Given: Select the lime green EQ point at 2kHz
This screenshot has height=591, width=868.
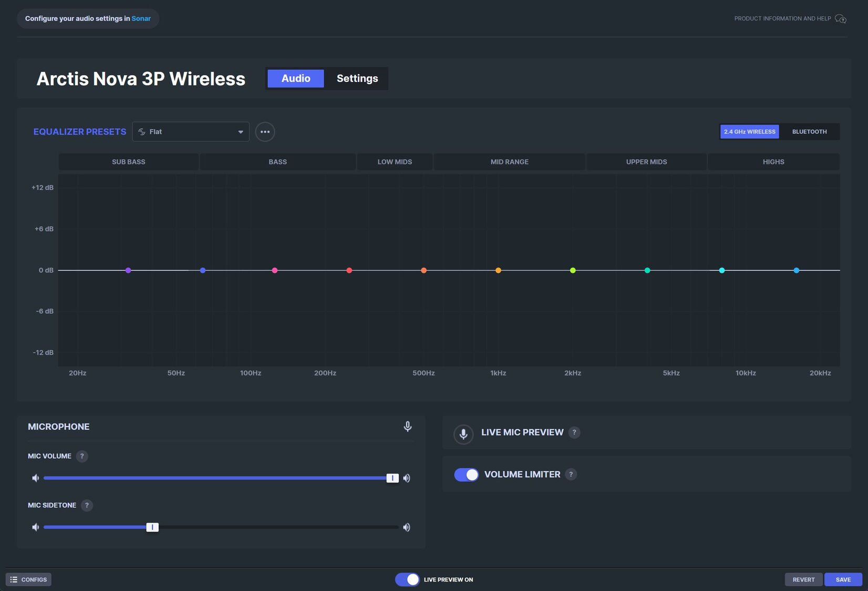Looking at the screenshot, I should [573, 271].
